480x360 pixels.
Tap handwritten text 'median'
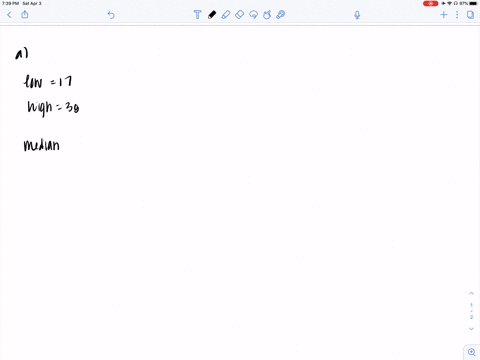(x=42, y=145)
